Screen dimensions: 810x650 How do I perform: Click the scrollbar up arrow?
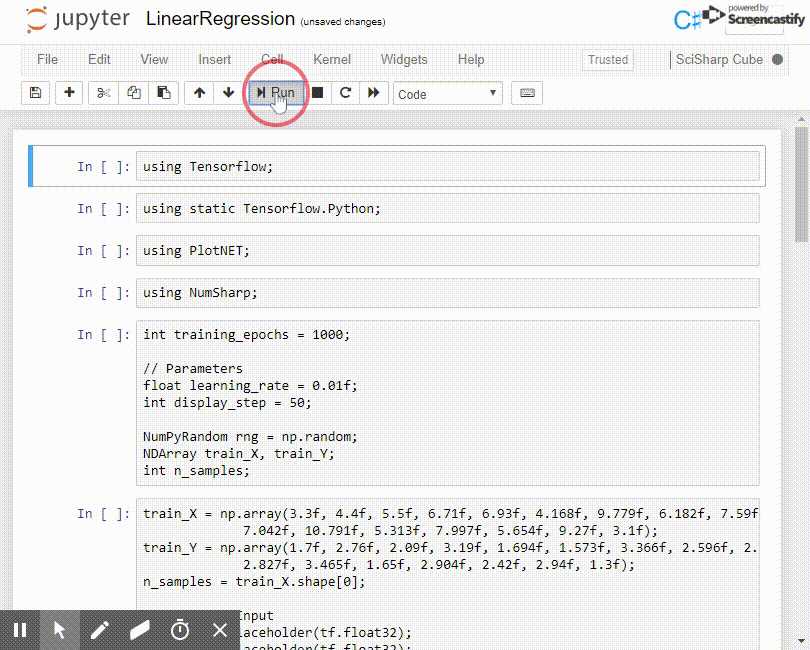coord(801,119)
